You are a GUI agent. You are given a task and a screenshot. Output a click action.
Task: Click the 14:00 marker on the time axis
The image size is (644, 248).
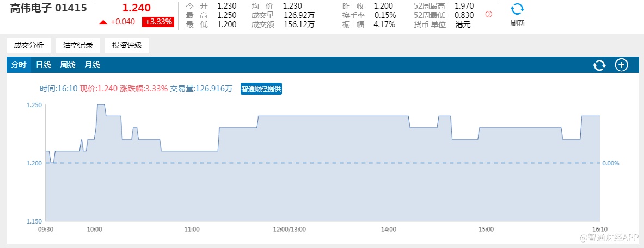(x=389, y=230)
